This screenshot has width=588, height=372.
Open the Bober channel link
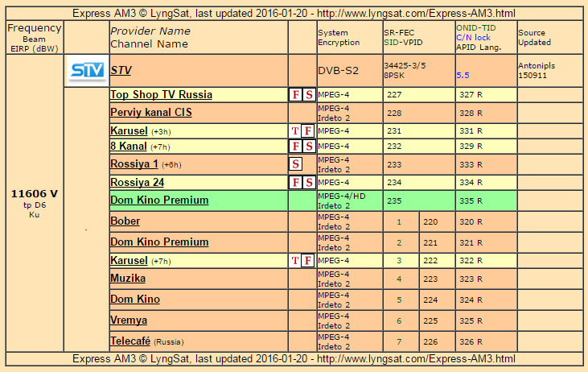[125, 221]
